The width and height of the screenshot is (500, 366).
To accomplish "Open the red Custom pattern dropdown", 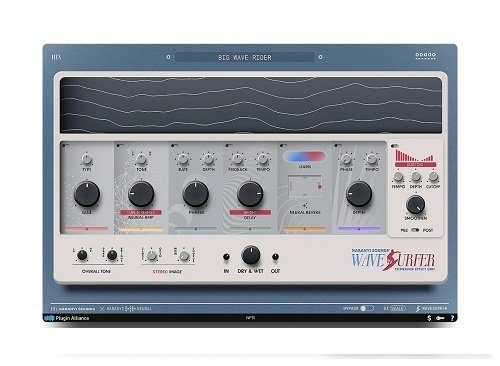I will 415,165.
